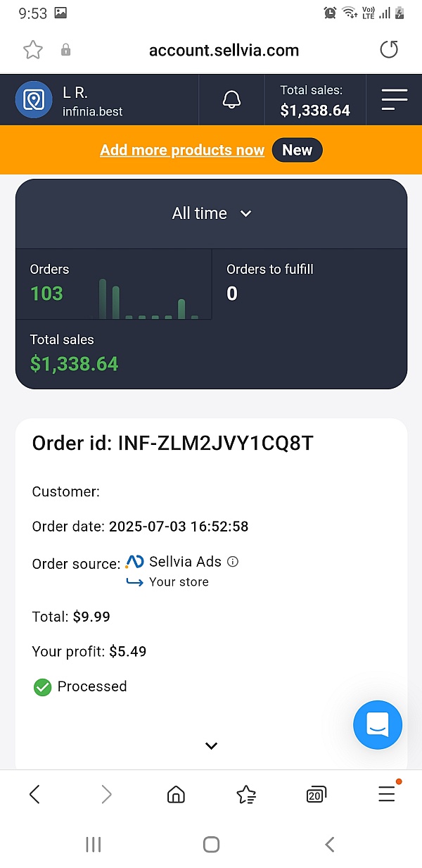Tap the Orders count card
The image size is (422, 868).
113,284
